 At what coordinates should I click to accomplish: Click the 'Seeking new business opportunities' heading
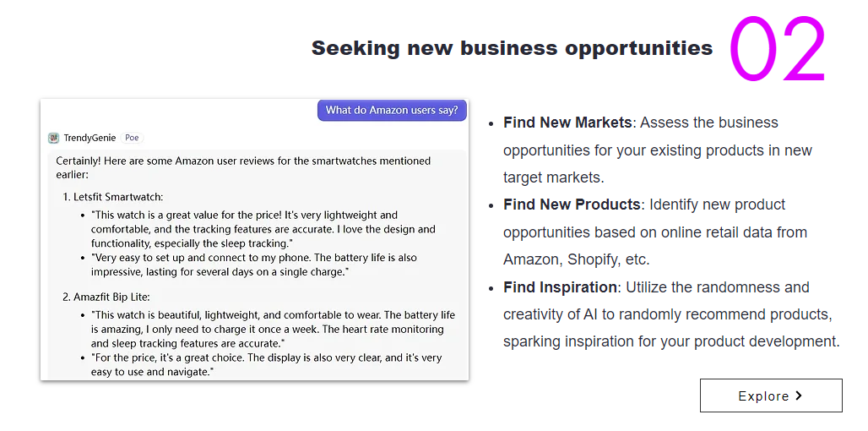(x=512, y=47)
